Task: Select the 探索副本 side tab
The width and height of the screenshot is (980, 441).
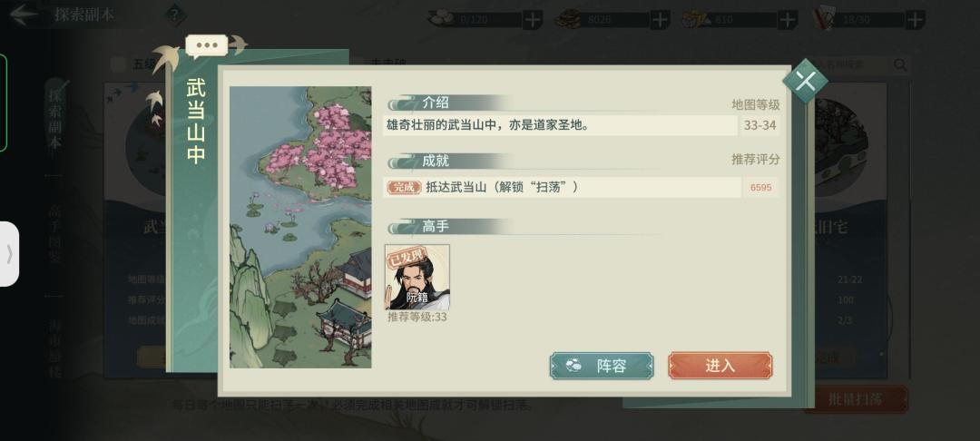Action: pyautogui.click(x=55, y=122)
